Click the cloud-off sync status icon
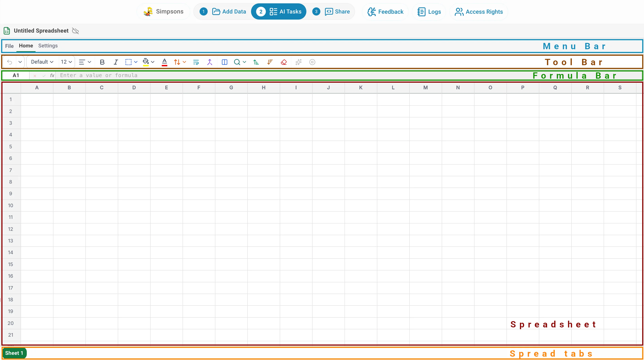Screen dimensions: 644x360 coord(76,31)
